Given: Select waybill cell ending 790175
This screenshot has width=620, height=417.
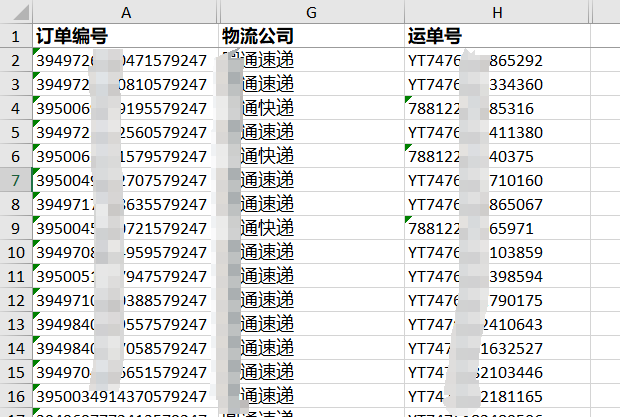Looking at the screenshot, I should [497, 300].
